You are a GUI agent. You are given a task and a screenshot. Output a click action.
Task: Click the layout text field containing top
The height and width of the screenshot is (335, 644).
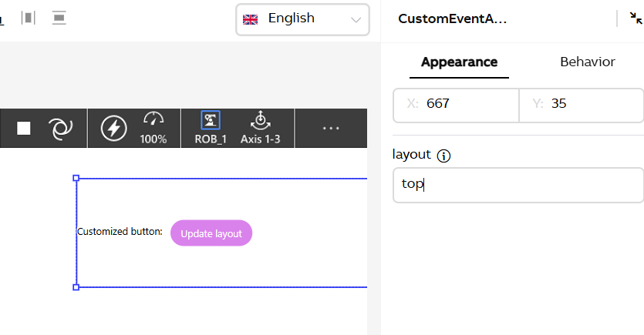point(518,185)
